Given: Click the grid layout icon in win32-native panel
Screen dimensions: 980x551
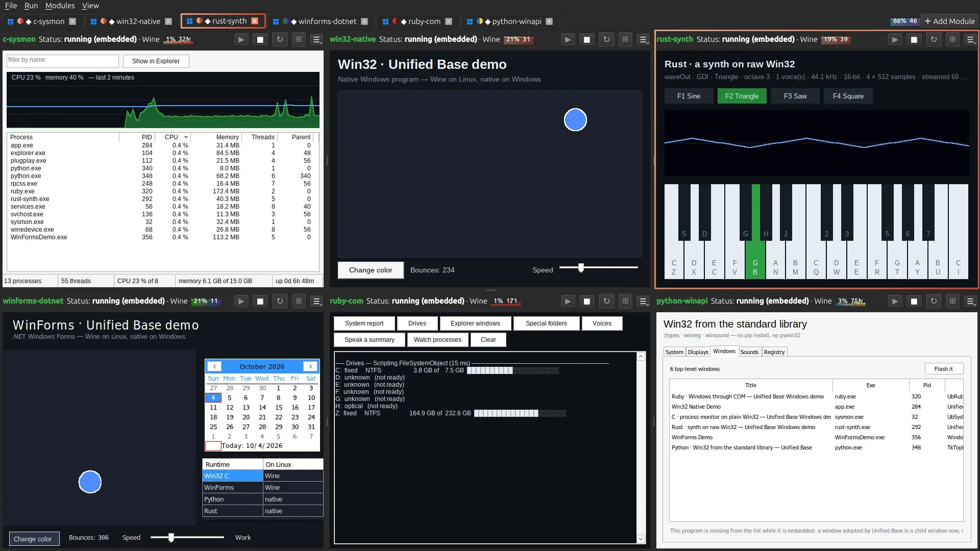Looking at the screenshot, I should coord(625,39).
